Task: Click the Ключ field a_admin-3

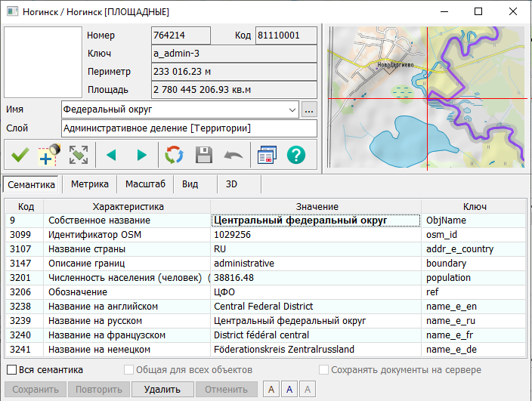Action: point(234,54)
